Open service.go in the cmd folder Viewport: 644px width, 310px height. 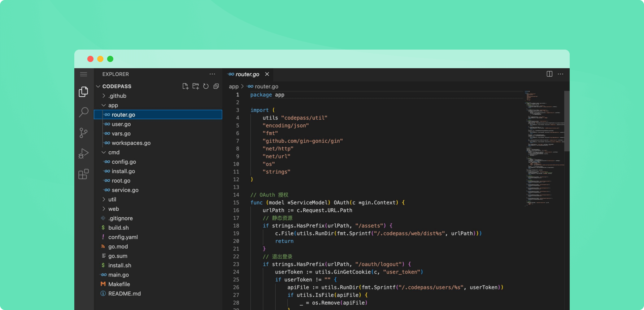coord(158,190)
